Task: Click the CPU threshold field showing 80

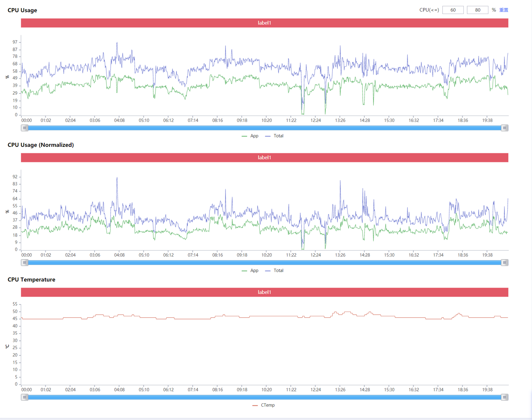Action: (477, 10)
